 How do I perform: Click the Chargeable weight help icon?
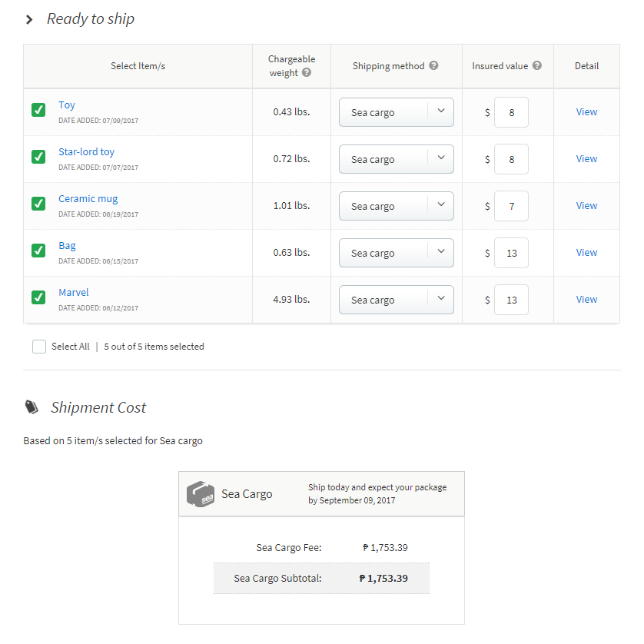[307, 73]
